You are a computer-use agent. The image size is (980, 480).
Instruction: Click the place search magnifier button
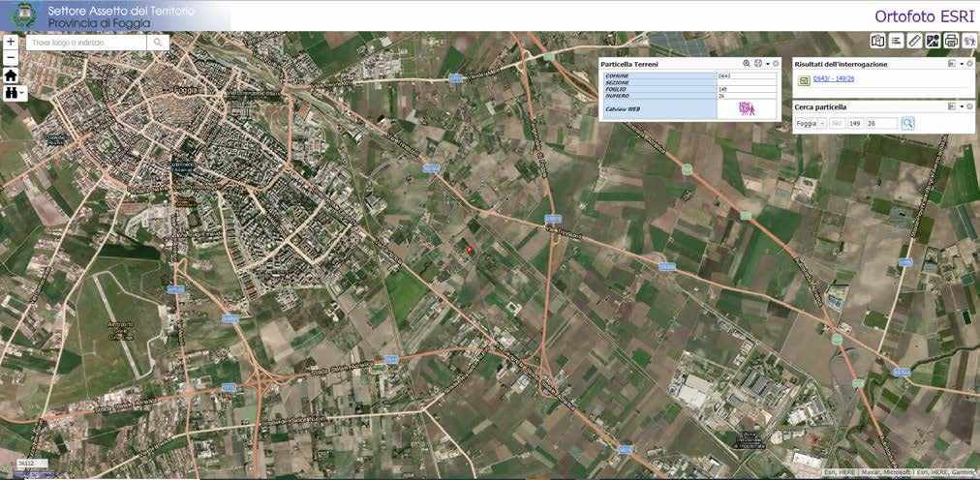(x=158, y=43)
